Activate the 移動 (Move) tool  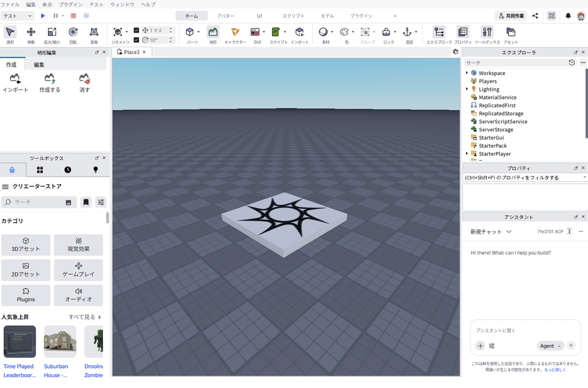(31, 35)
